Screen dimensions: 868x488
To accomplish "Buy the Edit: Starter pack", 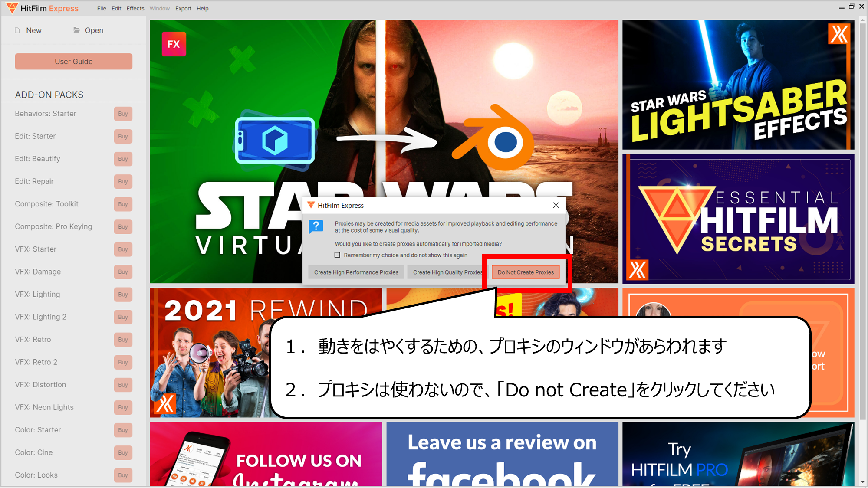I will click(123, 136).
